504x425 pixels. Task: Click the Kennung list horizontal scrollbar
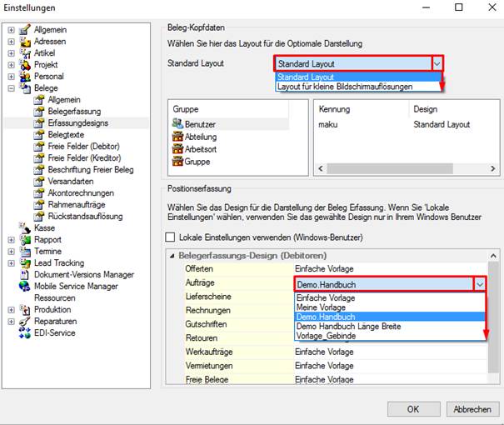point(407,168)
